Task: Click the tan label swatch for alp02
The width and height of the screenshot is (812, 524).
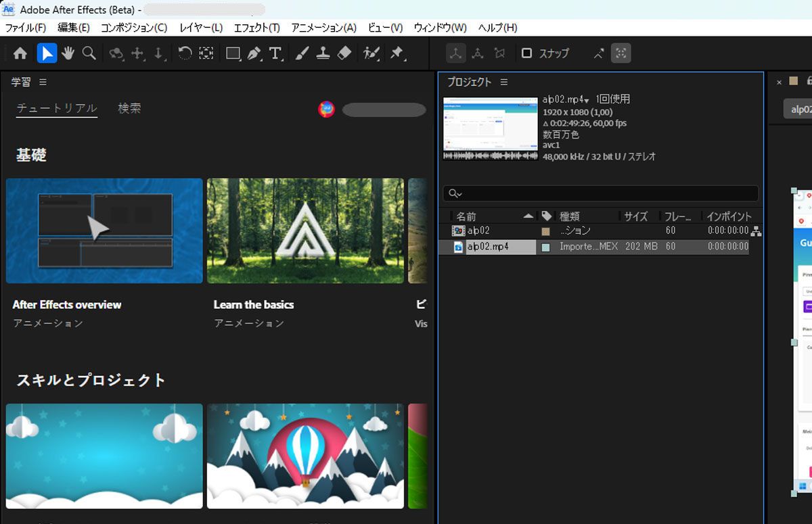Action: point(546,231)
